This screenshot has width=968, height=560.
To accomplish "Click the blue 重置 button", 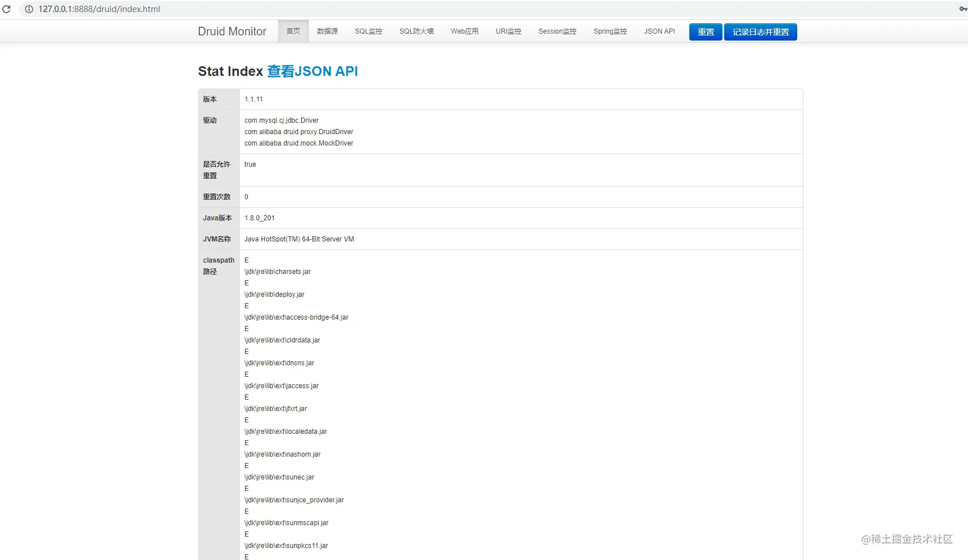I will [706, 32].
